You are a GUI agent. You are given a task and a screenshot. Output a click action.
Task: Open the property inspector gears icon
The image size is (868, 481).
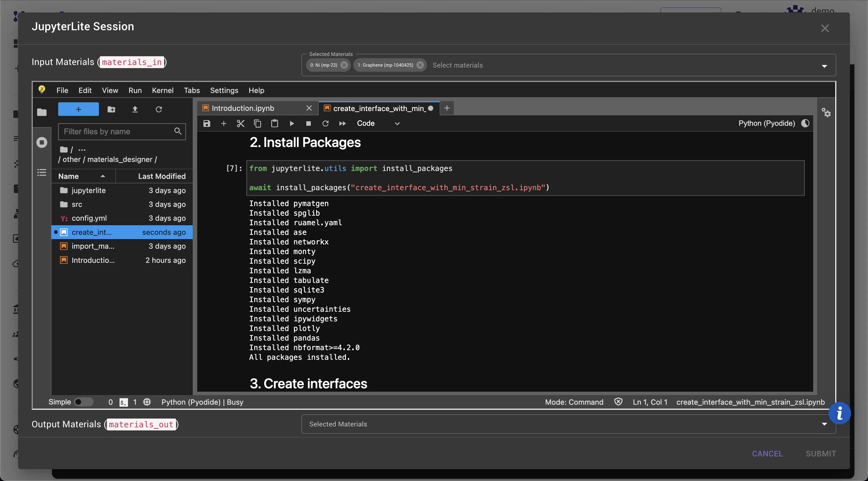(826, 112)
